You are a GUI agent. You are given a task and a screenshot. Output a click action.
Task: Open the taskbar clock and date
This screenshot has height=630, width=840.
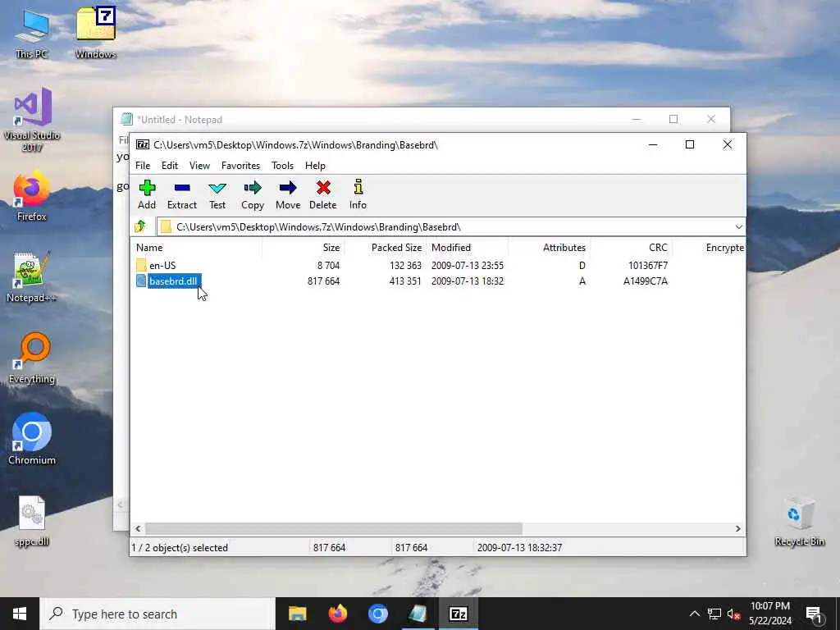(769, 614)
